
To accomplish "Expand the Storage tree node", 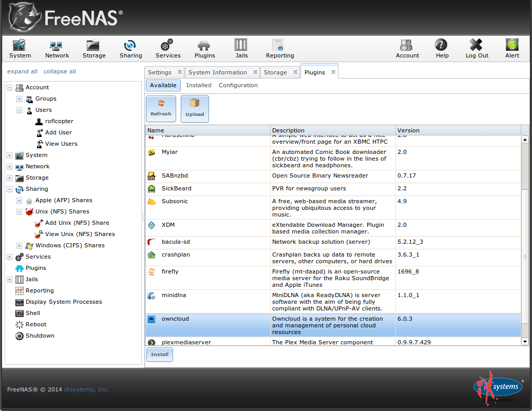I will [x=9, y=178].
